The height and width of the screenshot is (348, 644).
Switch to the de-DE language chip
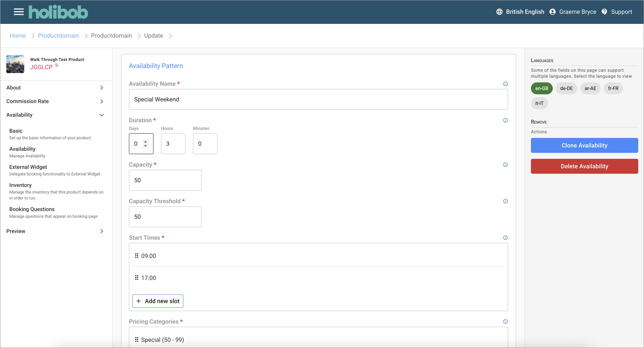pyautogui.click(x=566, y=88)
